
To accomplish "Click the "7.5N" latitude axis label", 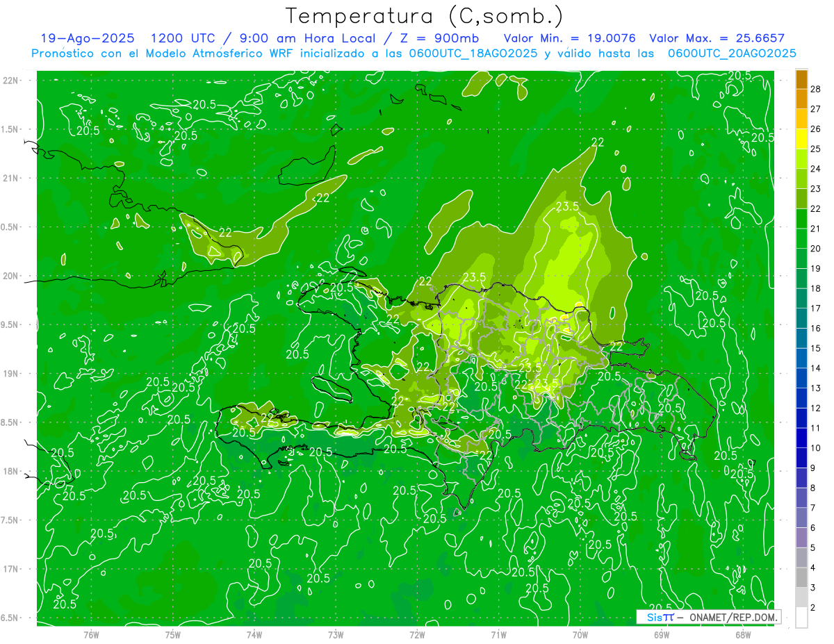I will 10,520.
